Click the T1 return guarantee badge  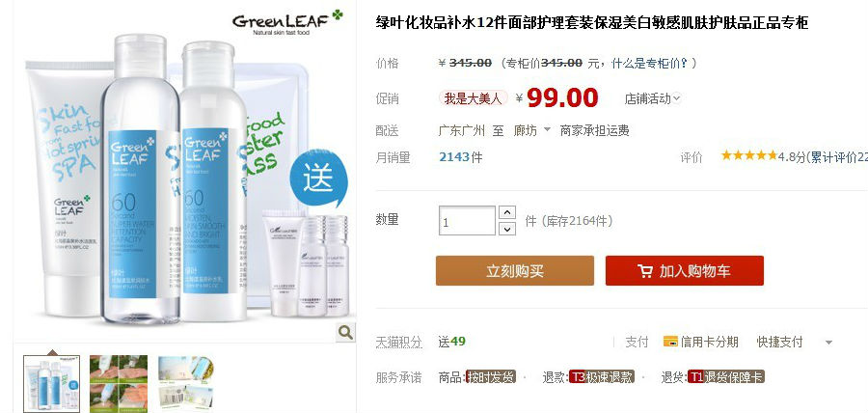pos(725,377)
